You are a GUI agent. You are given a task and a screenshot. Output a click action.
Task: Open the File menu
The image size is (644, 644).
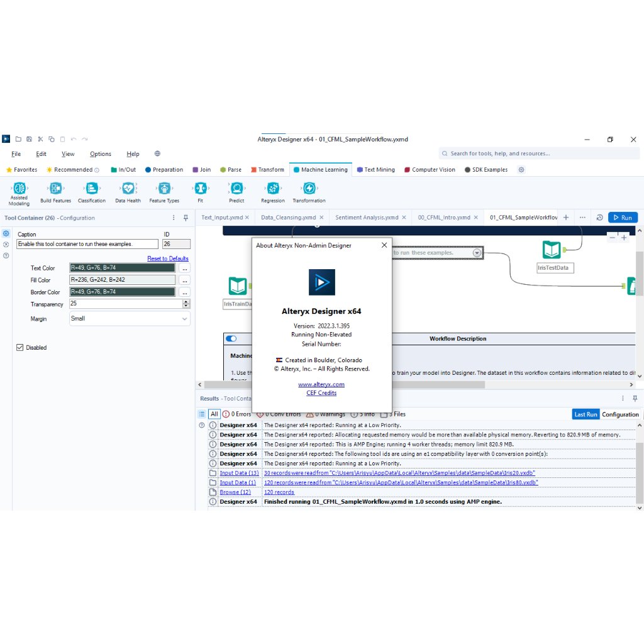(16, 154)
